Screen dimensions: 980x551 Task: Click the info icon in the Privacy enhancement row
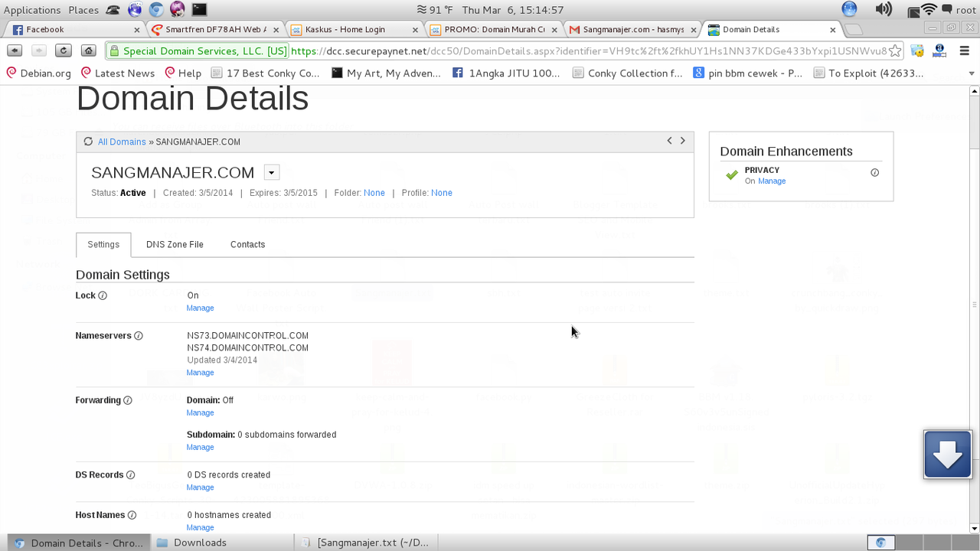pos(875,173)
